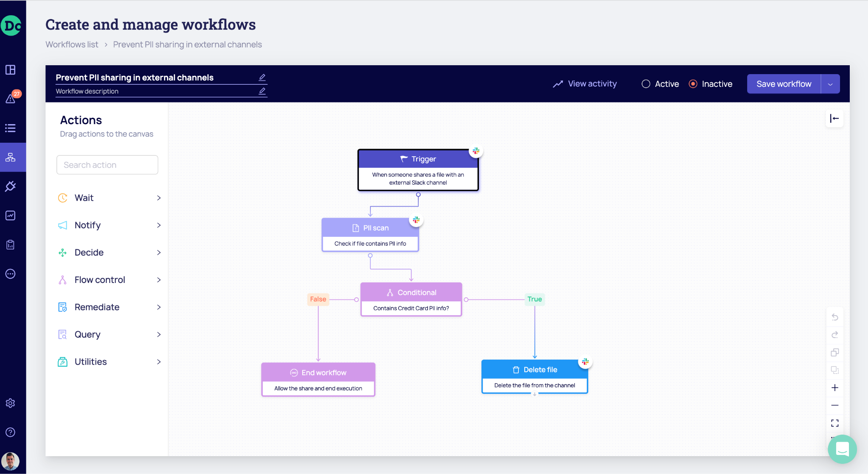Open the alerts icon with 27 badge
The image size is (868, 474).
click(11, 98)
